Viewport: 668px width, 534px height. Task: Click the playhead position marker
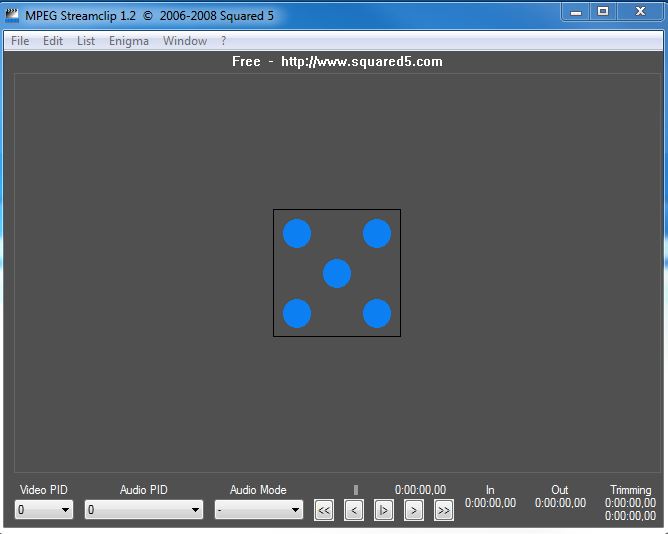pos(356,490)
